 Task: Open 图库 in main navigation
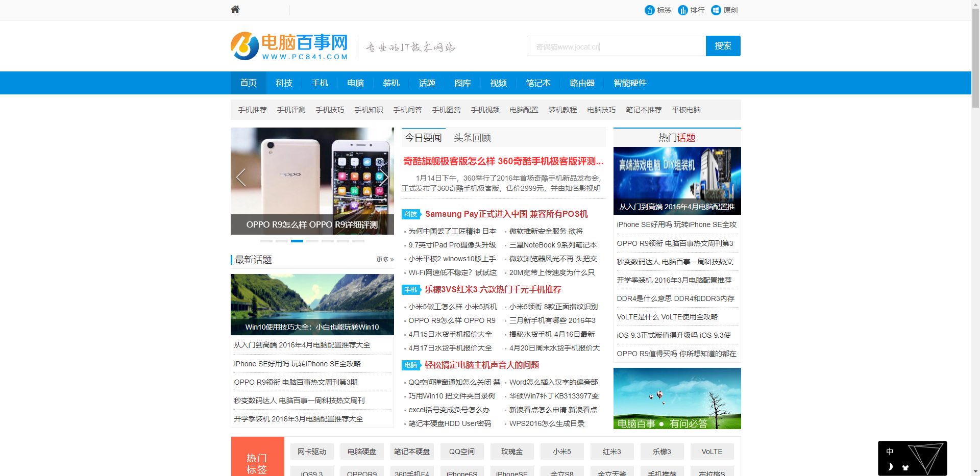[x=463, y=83]
